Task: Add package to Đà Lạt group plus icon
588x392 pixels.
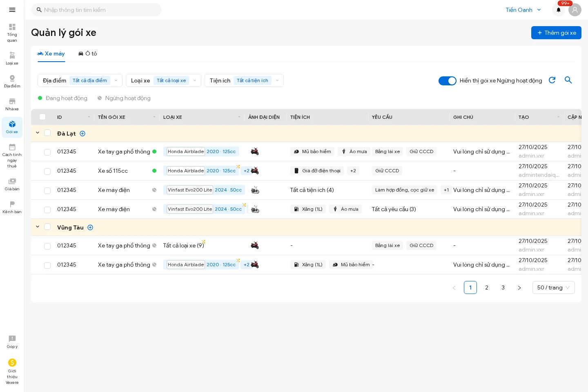Action: (x=82, y=134)
